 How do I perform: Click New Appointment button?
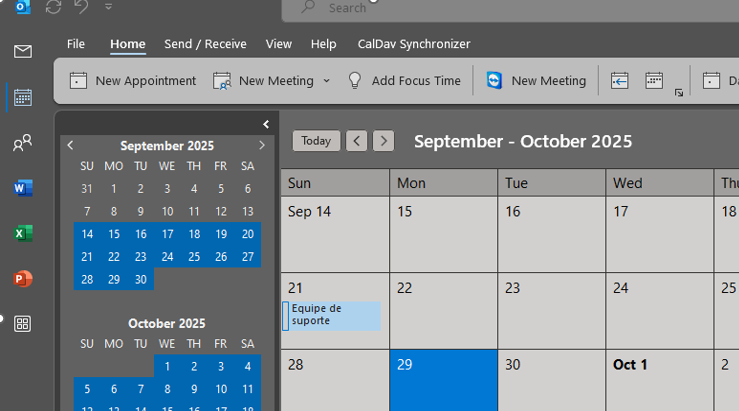[x=132, y=81]
